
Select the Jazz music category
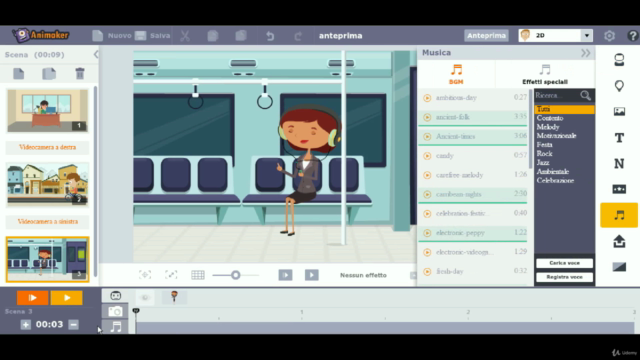(543, 163)
